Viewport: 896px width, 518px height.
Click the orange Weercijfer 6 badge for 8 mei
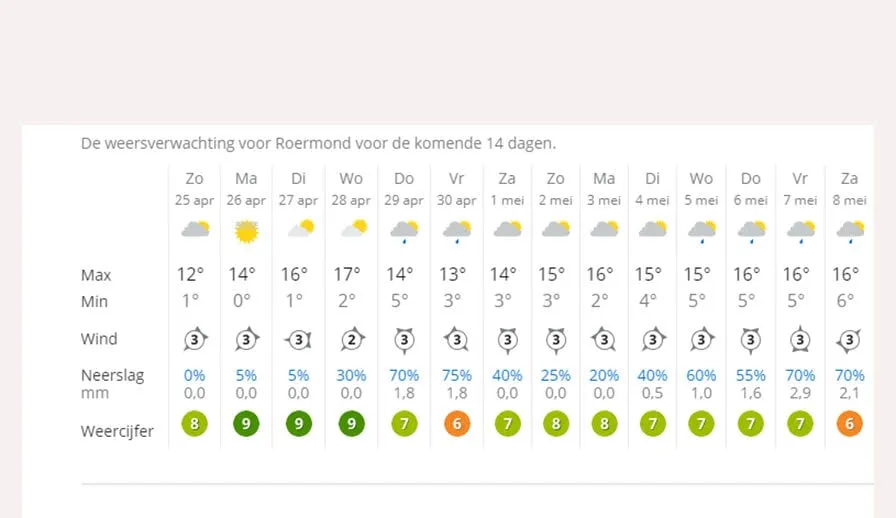pos(850,424)
